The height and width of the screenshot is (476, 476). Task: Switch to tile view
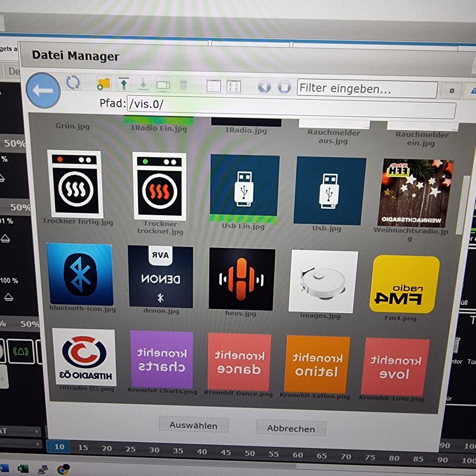(234, 86)
